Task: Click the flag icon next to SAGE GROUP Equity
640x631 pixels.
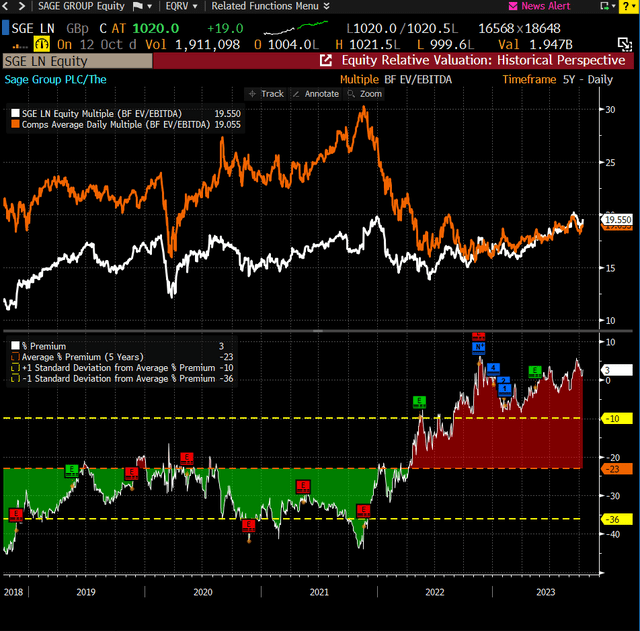Action: click(136, 6)
